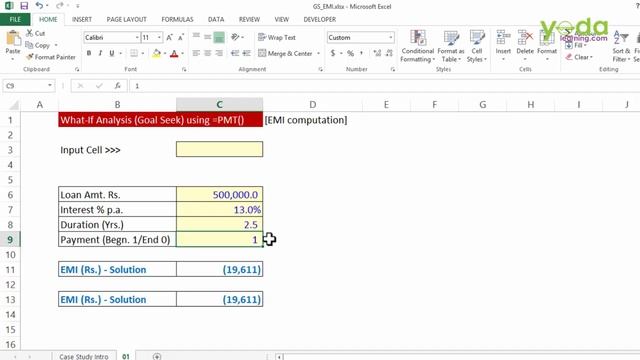Apply comma style format
Viewport: 640px width, 360px height.
point(362,53)
